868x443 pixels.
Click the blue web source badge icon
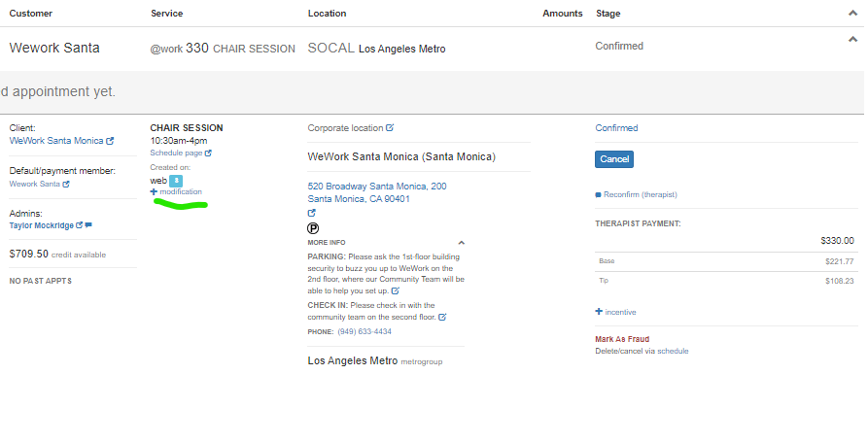point(176,181)
